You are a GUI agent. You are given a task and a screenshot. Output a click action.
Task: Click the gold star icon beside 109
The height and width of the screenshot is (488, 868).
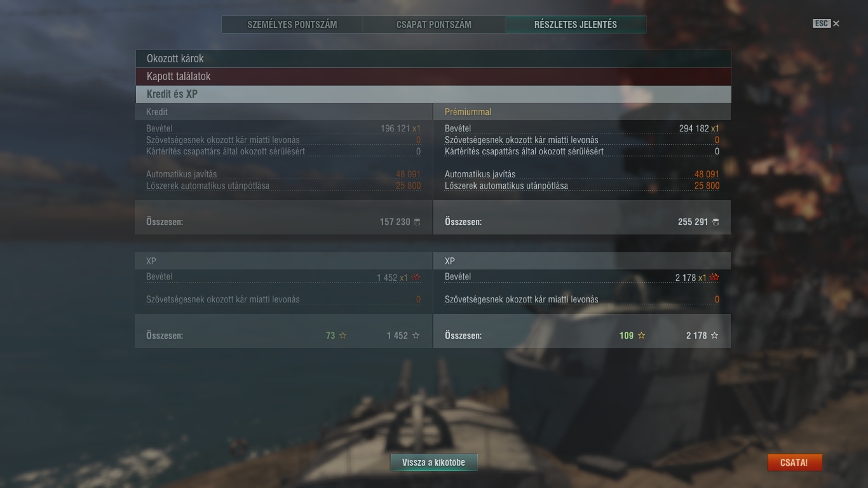pyautogui.click(x=641, y=335)
